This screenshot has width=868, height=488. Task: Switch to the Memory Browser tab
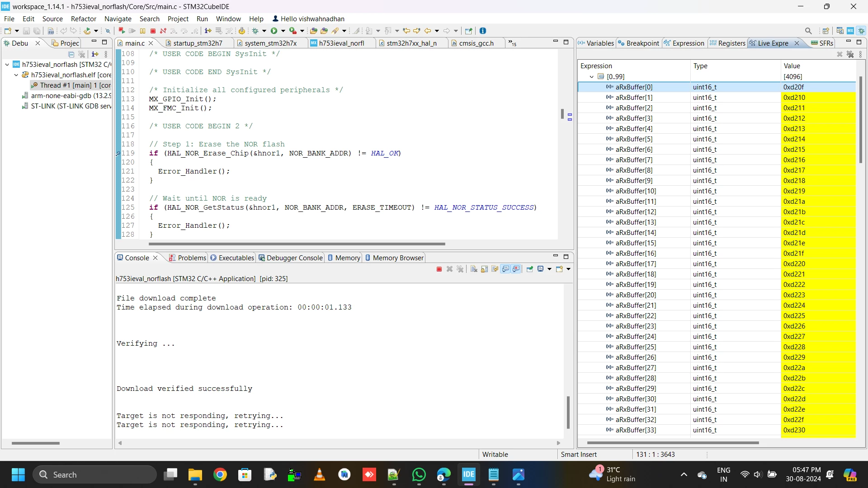(394, 258)
